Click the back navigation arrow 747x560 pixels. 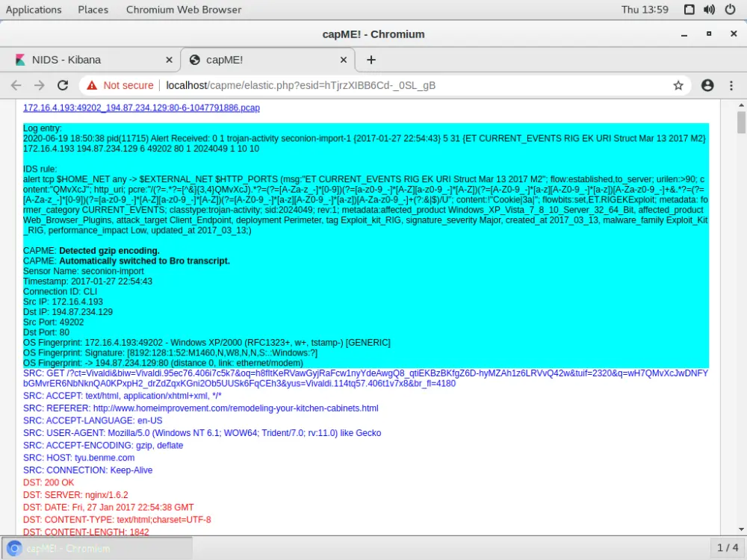[16, 85]
